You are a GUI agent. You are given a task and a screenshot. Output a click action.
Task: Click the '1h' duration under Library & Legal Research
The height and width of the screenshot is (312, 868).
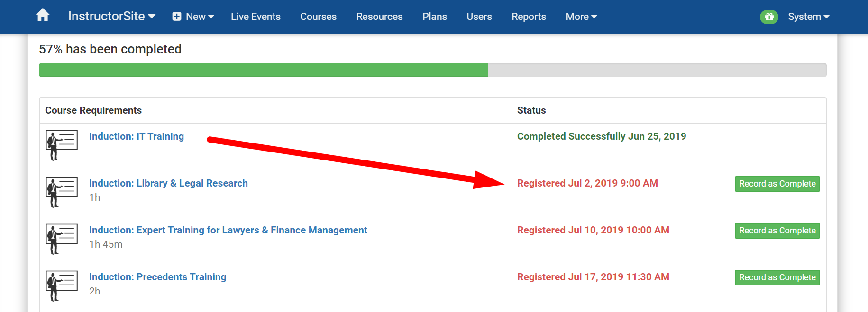point(95,197)
